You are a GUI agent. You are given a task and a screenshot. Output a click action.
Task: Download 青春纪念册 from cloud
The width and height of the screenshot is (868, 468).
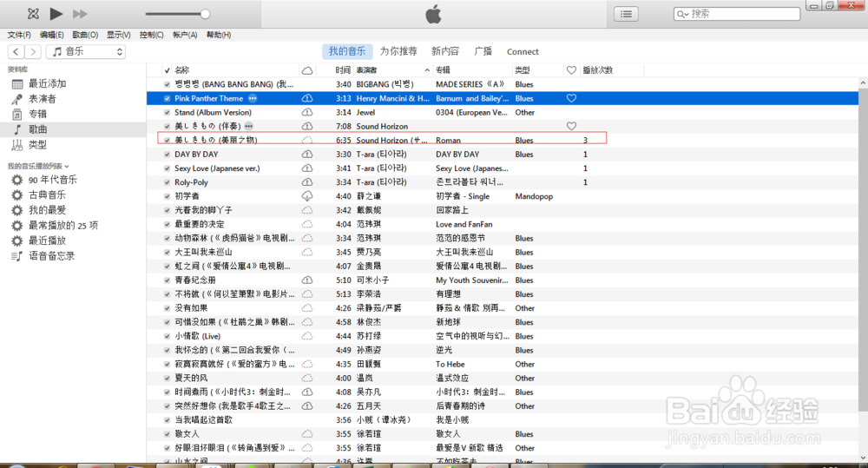click(306, 280)
